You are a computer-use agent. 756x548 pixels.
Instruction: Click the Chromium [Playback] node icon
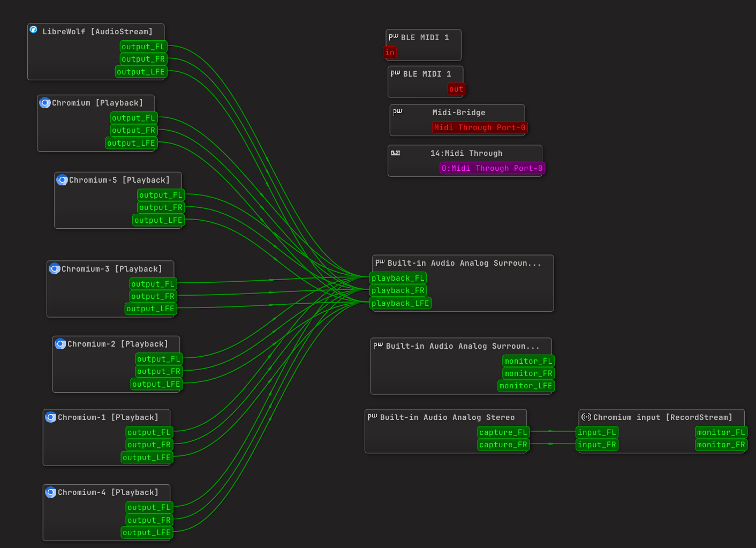(45, 103)
